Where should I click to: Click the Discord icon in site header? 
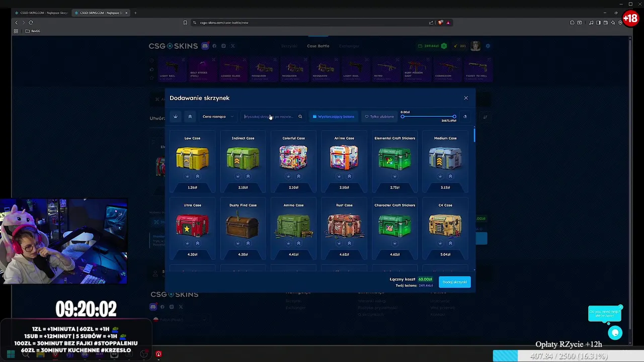[x=205, y=46]
